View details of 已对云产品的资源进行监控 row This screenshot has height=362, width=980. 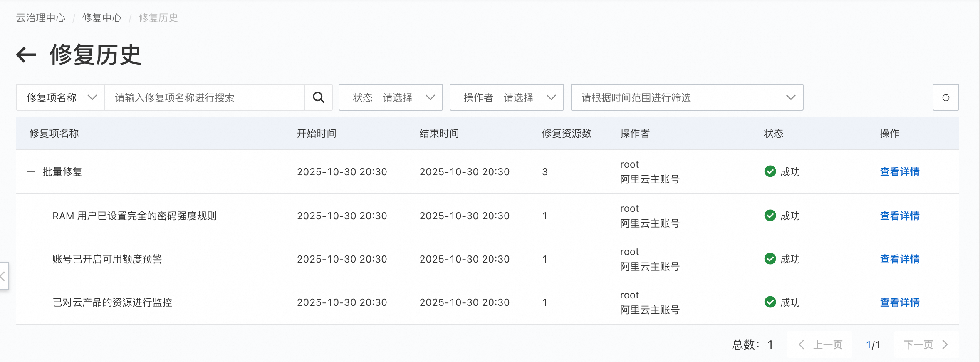pyautogui.click(x=900, y=302)
